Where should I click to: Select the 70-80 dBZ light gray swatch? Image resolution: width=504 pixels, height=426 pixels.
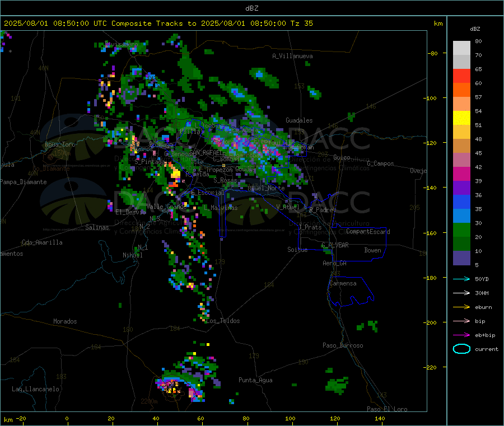(461, 48)
